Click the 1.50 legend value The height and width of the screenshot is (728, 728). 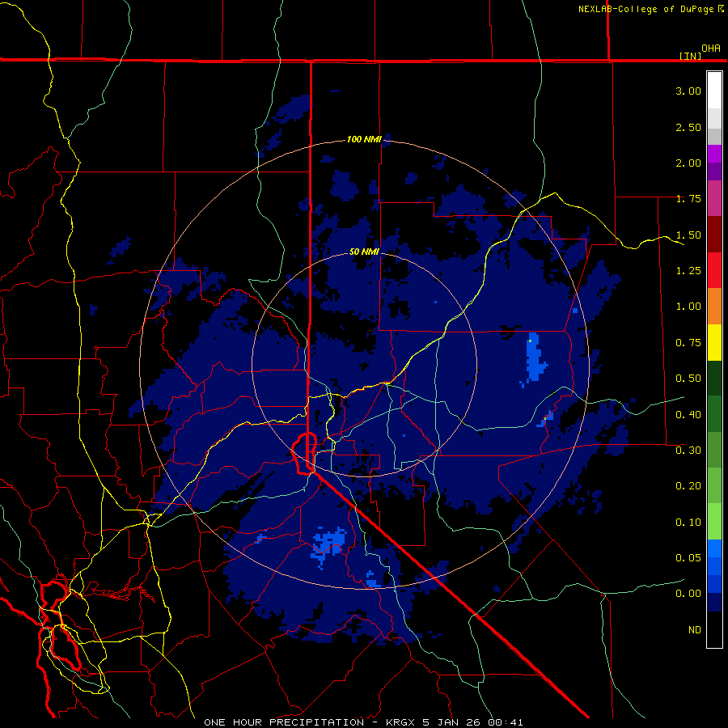(x=688, y=235)
